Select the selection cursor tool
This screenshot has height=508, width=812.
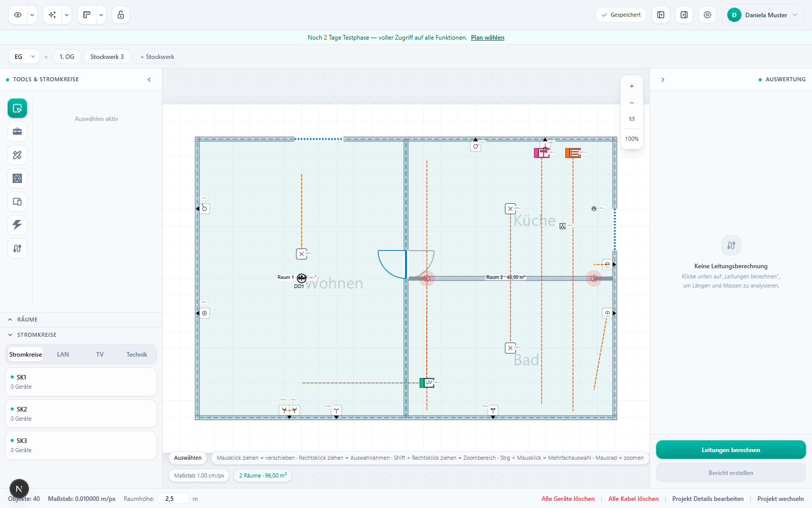point(17,108)
